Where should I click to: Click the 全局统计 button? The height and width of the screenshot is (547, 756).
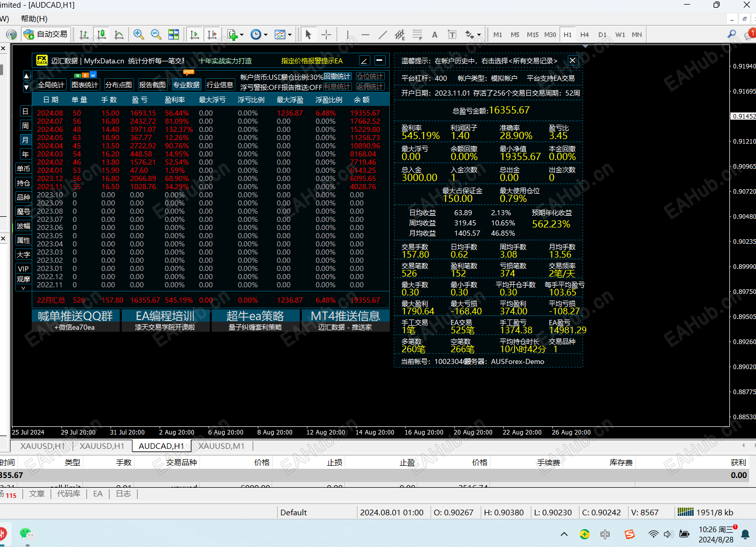click(x=51, y=85)
